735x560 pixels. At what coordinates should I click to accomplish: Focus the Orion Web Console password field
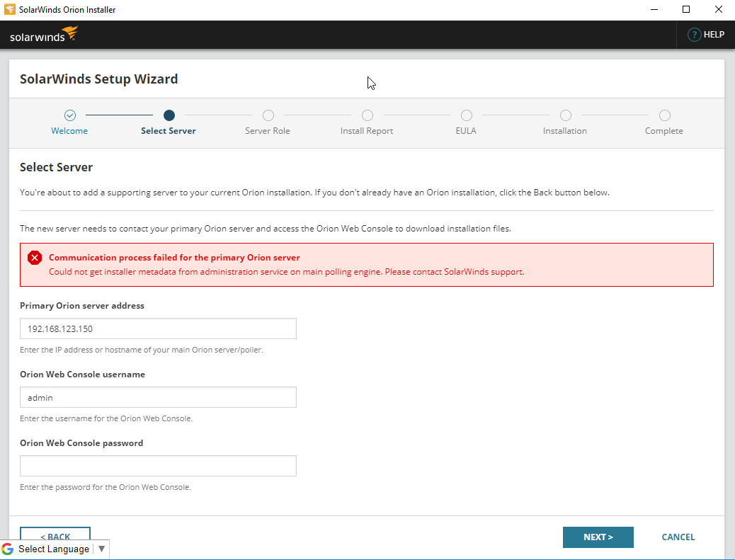158,466
